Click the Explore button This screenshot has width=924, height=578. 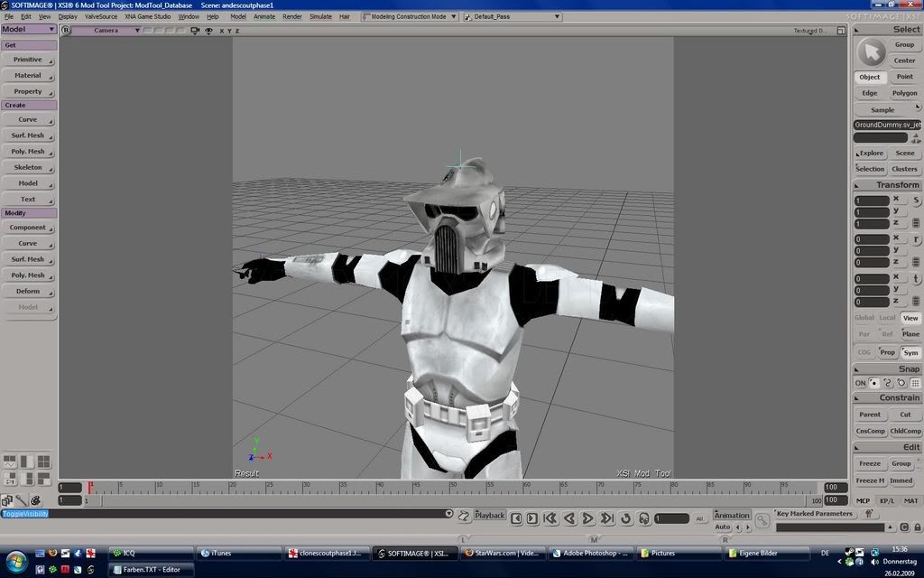[870, 154]
